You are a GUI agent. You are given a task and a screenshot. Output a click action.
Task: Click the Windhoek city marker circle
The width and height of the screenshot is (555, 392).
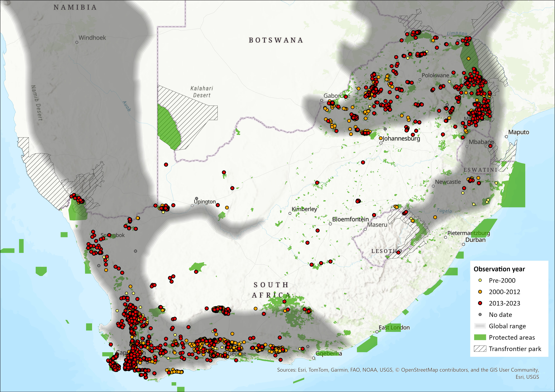pos(77,42)
